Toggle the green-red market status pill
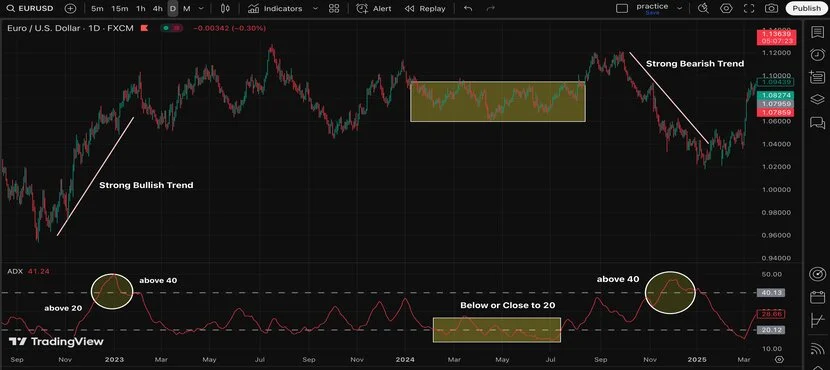The height and width of the screenshot is (370, 830). [172, 28]
